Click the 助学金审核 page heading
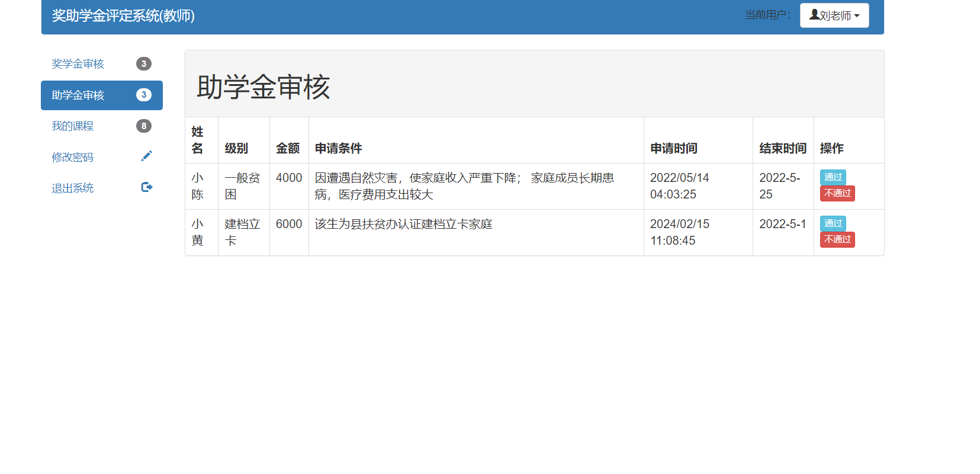Image resolution: width=980 pixels, height=474 pixels. [263, 87]
